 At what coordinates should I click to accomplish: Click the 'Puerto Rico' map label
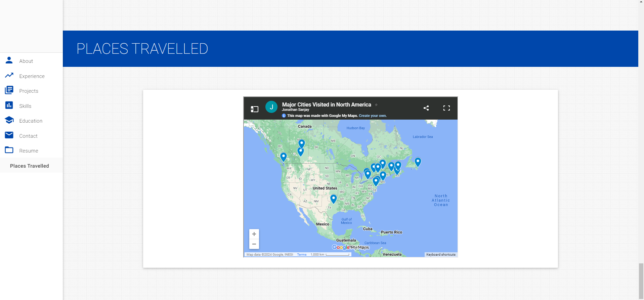[391, 232]
